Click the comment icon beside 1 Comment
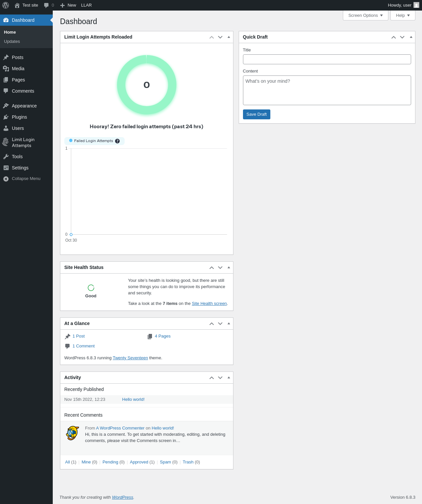Screen dimensions: 422x504 (68, 346)
